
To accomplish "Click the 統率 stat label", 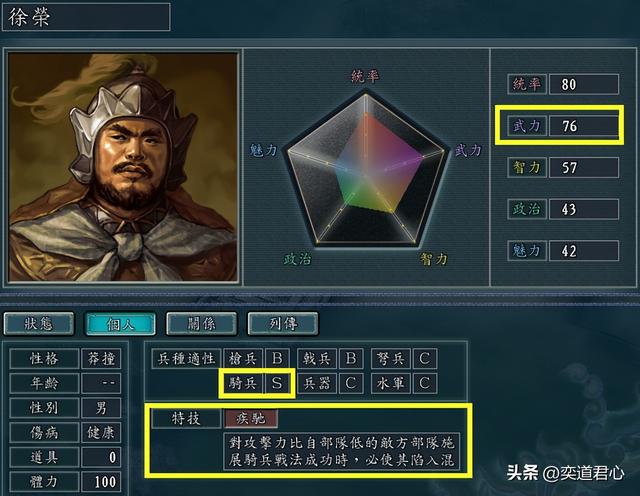I will point(527,84).
